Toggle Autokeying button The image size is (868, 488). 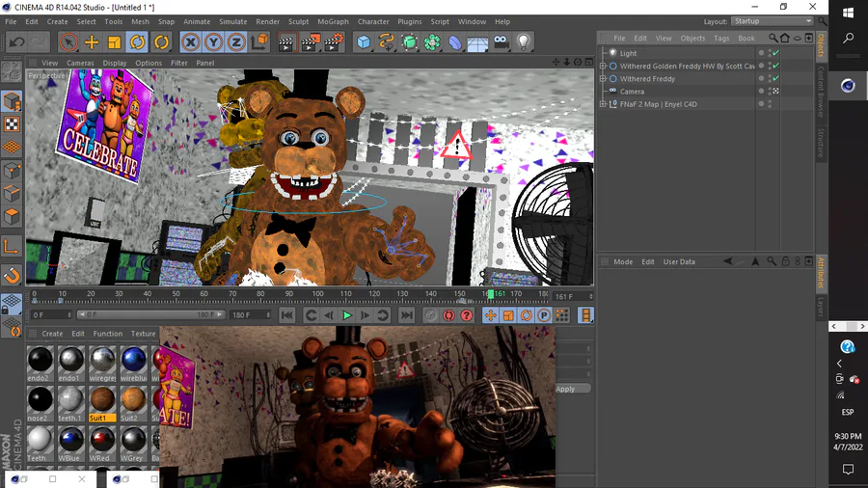point(448,315)
